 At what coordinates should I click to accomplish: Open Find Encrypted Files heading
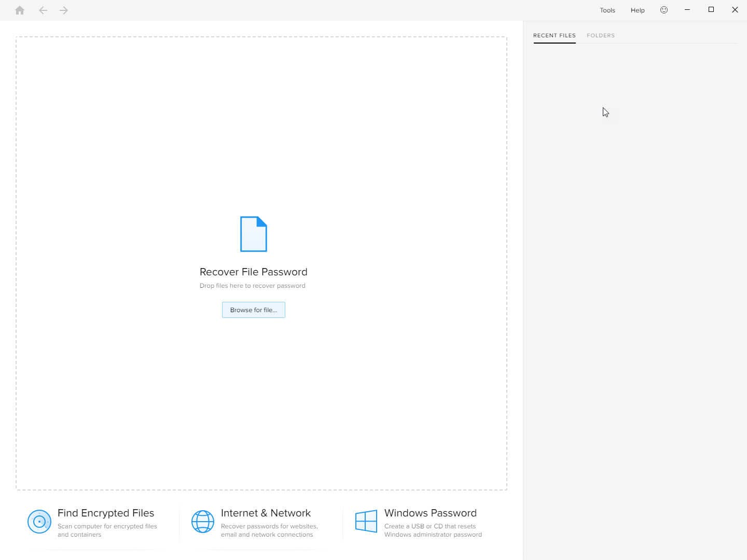click(106, 513)
